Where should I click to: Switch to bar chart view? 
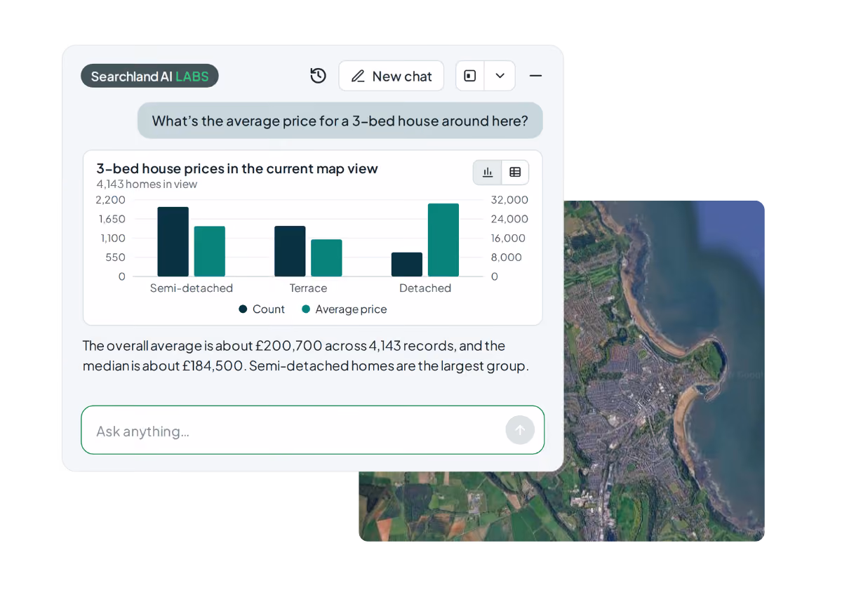[488, 172]
